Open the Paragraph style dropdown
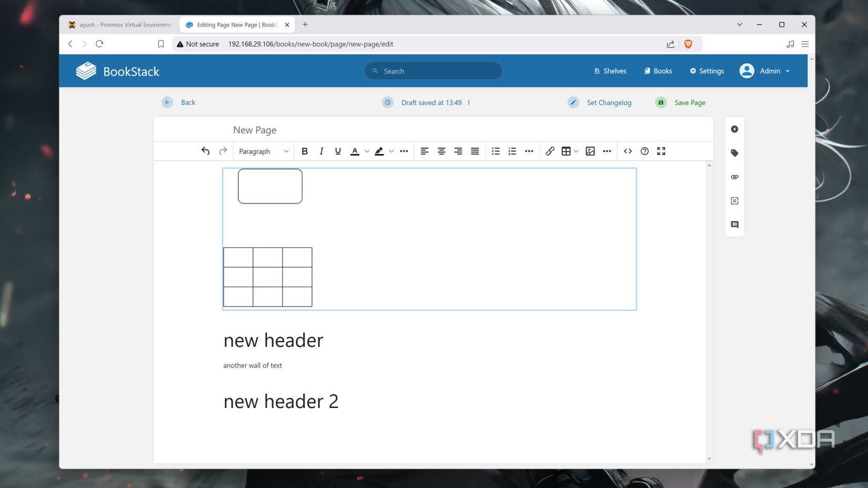This screenshot has width=868, height=488. 263,151
